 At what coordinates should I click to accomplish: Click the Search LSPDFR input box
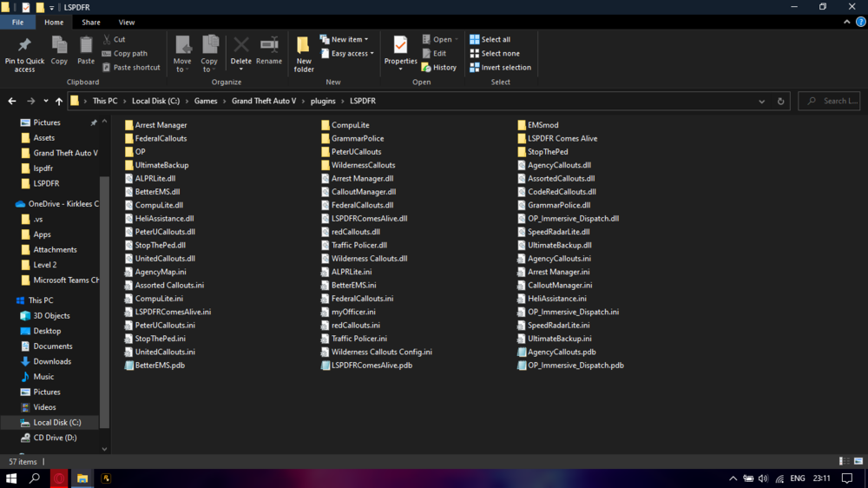(x=829, y=101)
